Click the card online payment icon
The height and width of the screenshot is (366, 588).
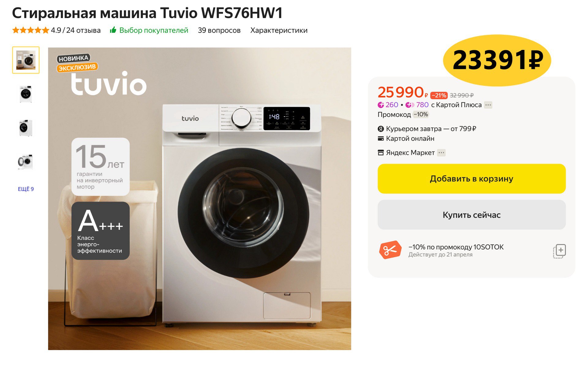point(381,139)
